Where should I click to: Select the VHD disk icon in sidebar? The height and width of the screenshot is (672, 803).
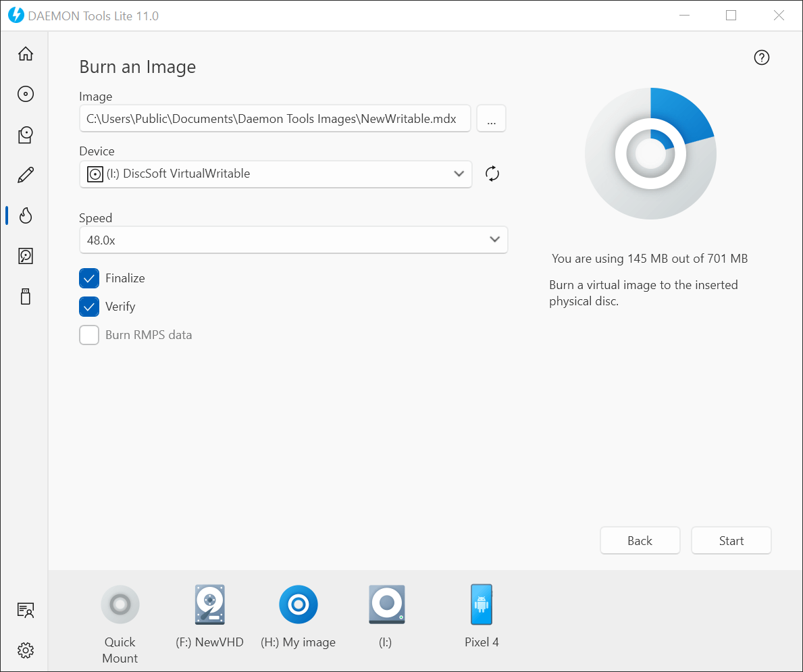[x=25, y=256]
